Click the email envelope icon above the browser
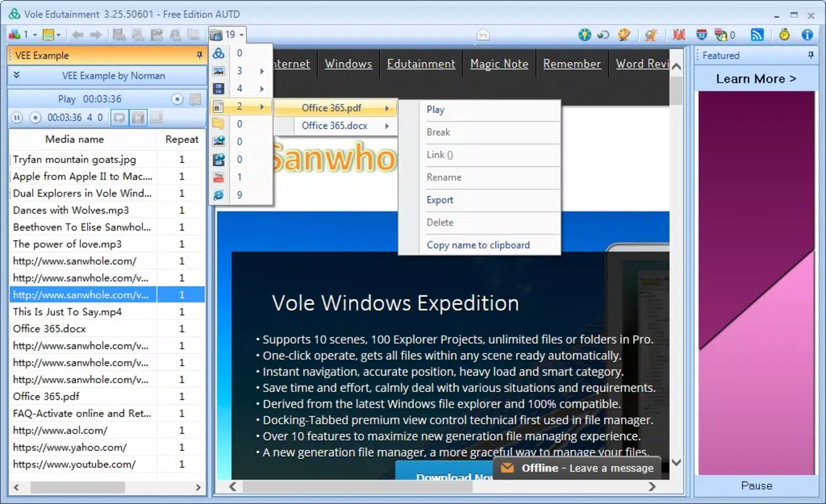Screen dimensions: 826x504 [483, 35]
